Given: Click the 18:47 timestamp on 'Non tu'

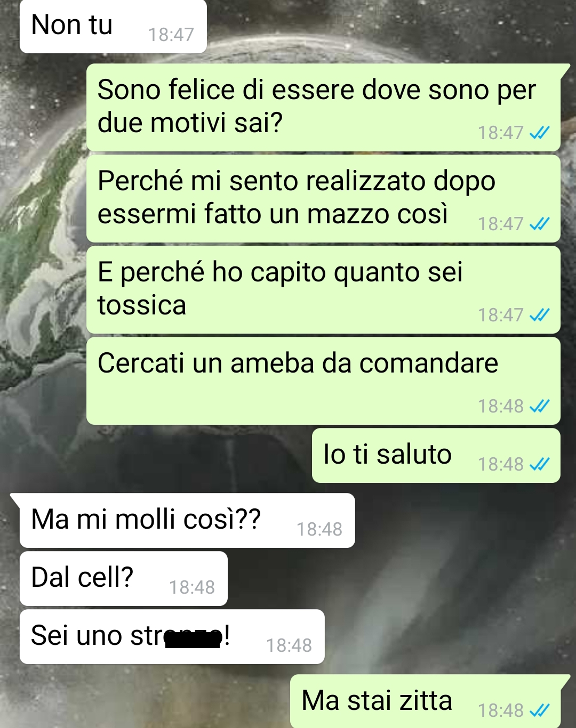Looking at the screenshot, I should [171, 35].
